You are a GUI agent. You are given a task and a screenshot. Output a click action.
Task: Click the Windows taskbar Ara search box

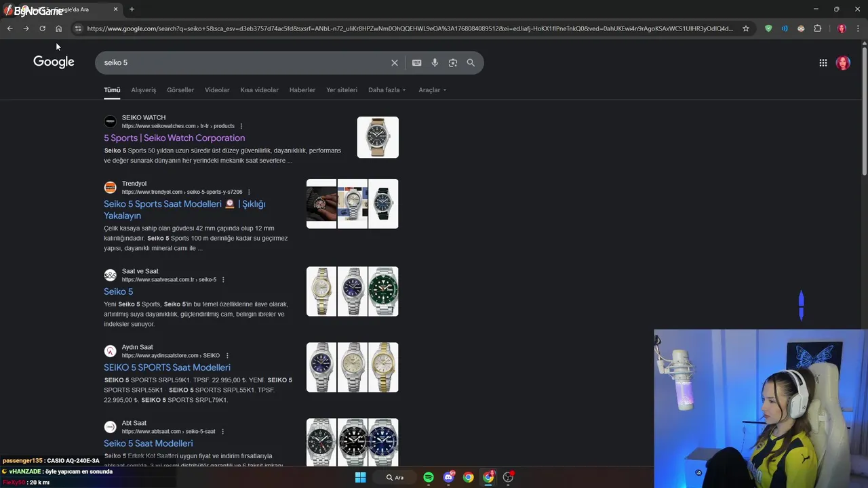coord(395,477)
